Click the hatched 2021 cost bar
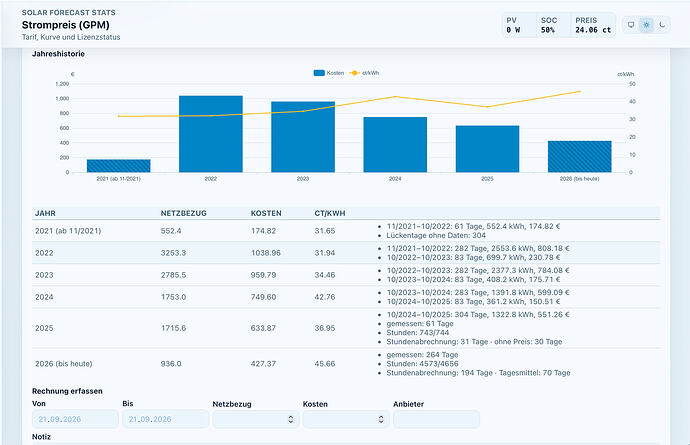Image resolution: width=690 pixels, height=445 pixels. point(118,165)
